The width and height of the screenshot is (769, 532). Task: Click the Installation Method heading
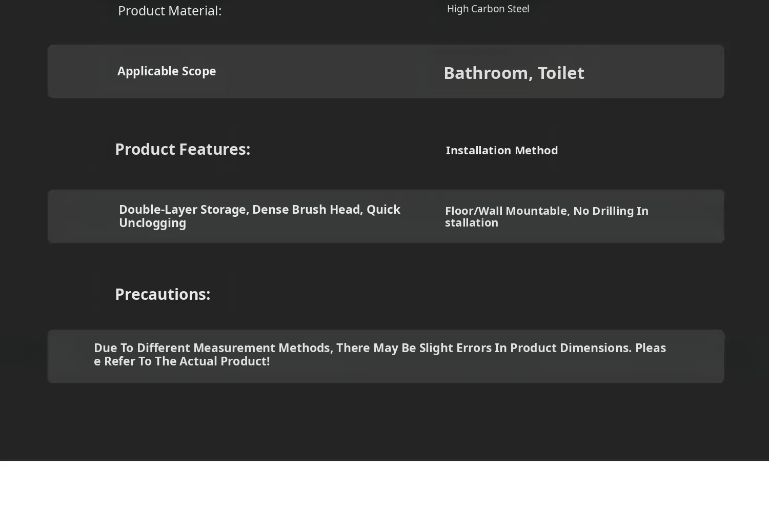[x=502, y=150]
